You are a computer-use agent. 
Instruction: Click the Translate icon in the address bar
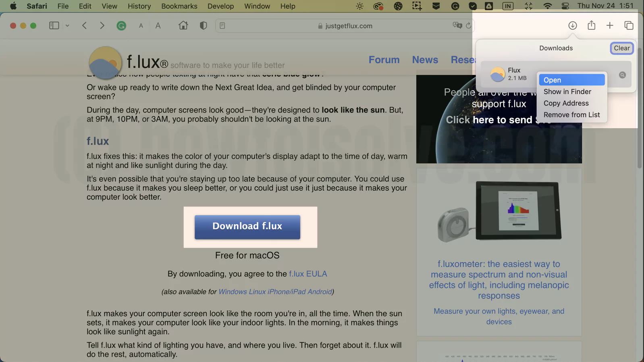pyautogui.click(x=457, y=25)
